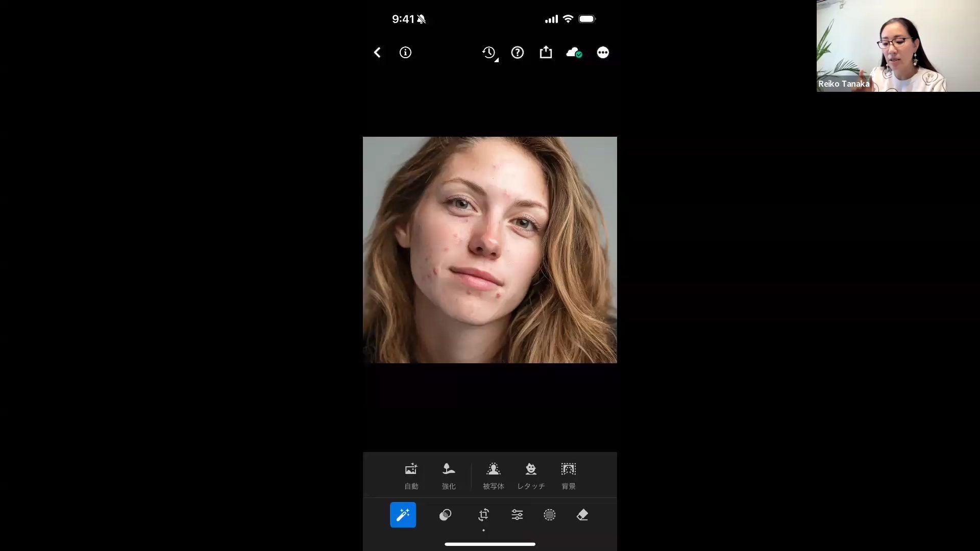Select the eraser remove tool
980x551 pixels.
[x=582, y=515]
